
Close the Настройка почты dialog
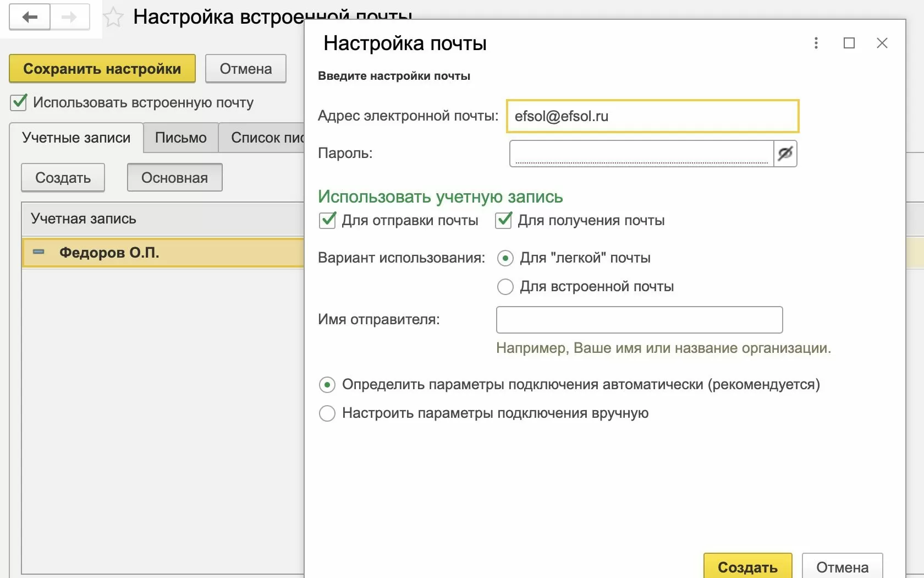tap(882, 43)
